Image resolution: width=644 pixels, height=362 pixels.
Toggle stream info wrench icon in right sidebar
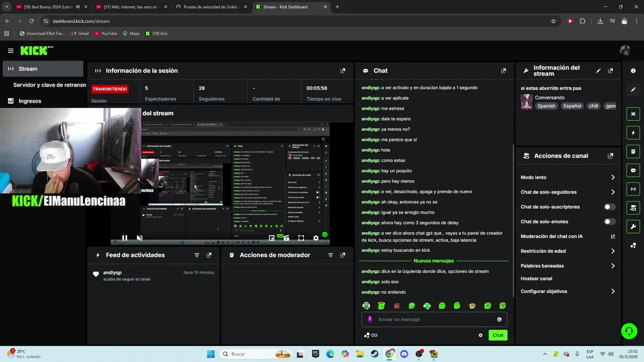[633, 226]
